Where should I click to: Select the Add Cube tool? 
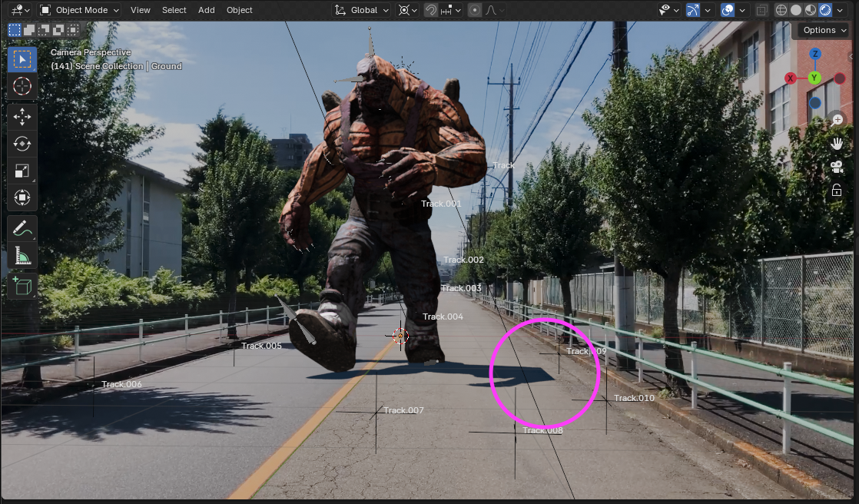click(x=22, y=286)
